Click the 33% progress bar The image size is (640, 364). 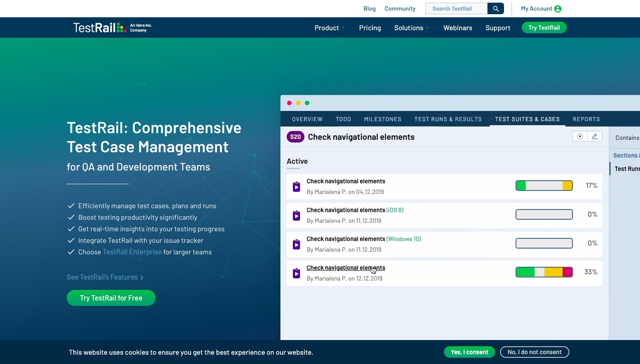[x=544, y=272]
